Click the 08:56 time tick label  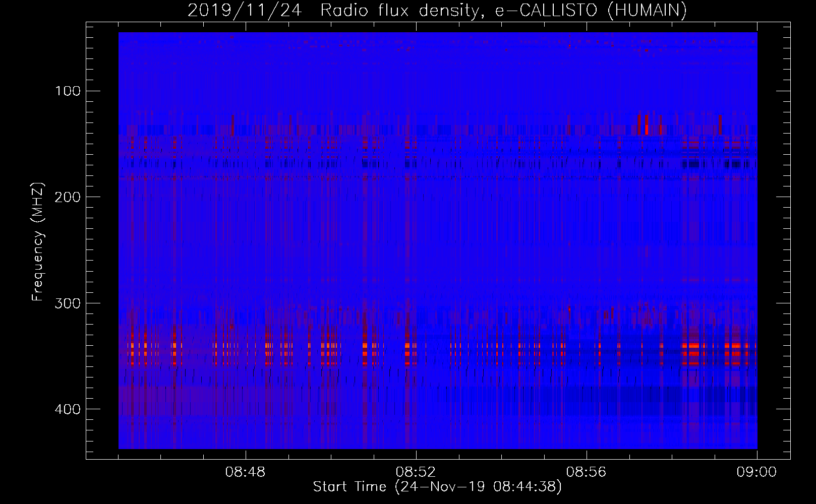[x=586, y=472]
